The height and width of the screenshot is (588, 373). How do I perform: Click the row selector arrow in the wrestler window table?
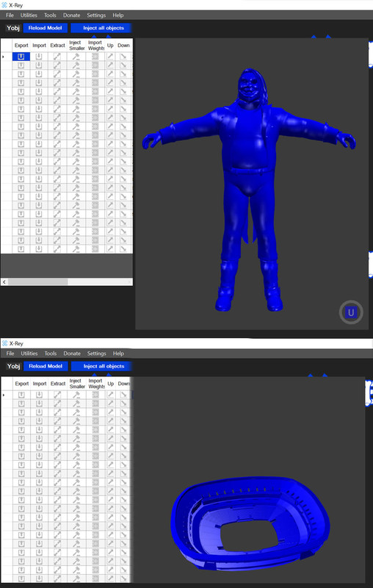[4, 57]
